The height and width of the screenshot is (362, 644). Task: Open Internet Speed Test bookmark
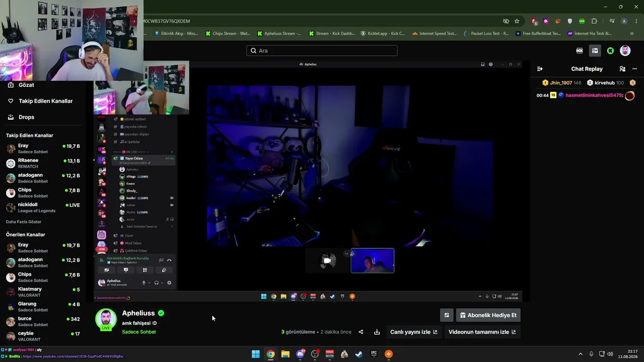point(434,34)
